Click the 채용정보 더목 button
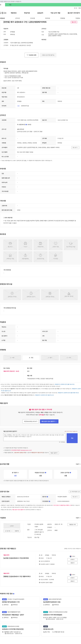Image resolution: width=81 pixels, height=644 pixels. pos(72,524)
